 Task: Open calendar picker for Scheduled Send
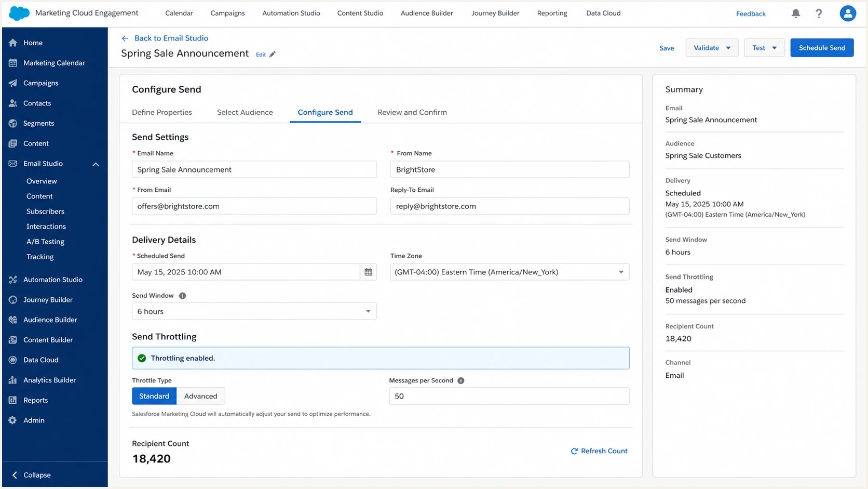(368, 272)
